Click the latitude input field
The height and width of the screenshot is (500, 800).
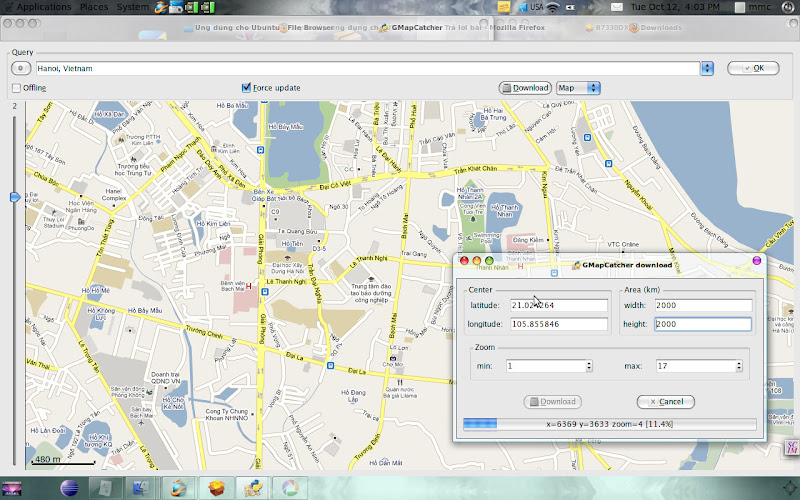point(559,305)
